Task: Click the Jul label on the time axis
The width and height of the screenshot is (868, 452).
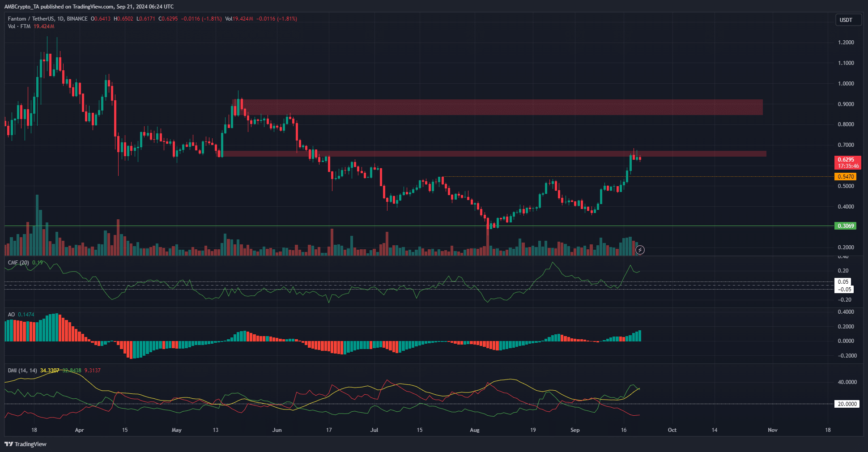Action: pyautogui.click(x=374, y=430)
